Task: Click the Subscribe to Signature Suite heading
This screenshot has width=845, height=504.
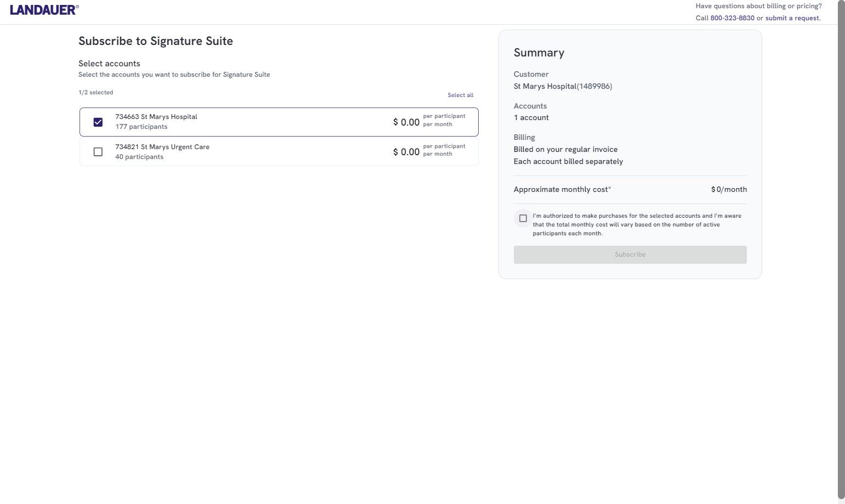Action: pos(156,41)
